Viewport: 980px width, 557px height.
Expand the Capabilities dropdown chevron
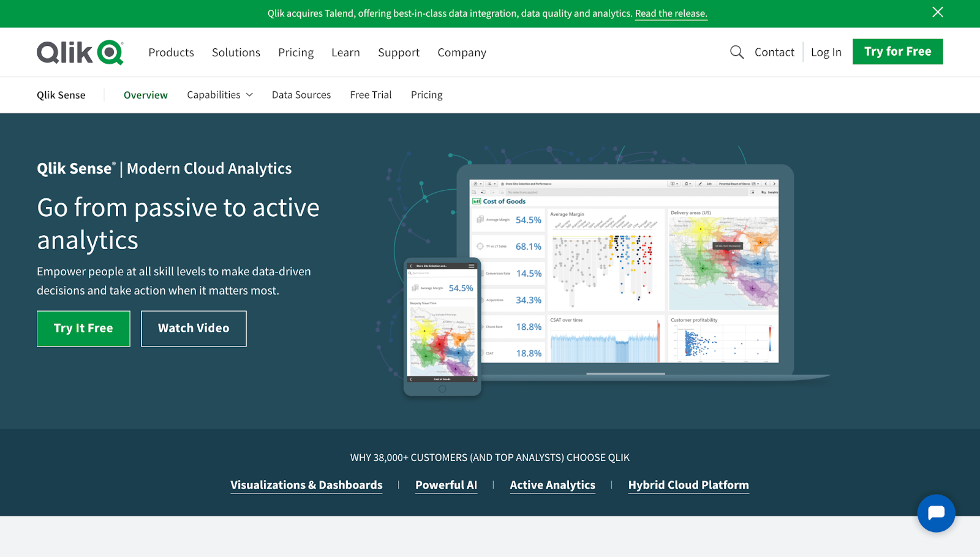click(249, 95)
